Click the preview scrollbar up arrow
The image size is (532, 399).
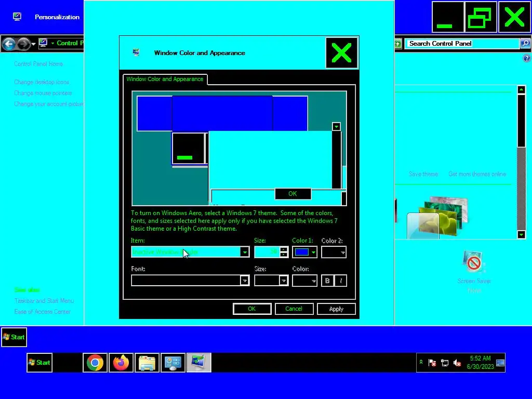pos(336,127)
